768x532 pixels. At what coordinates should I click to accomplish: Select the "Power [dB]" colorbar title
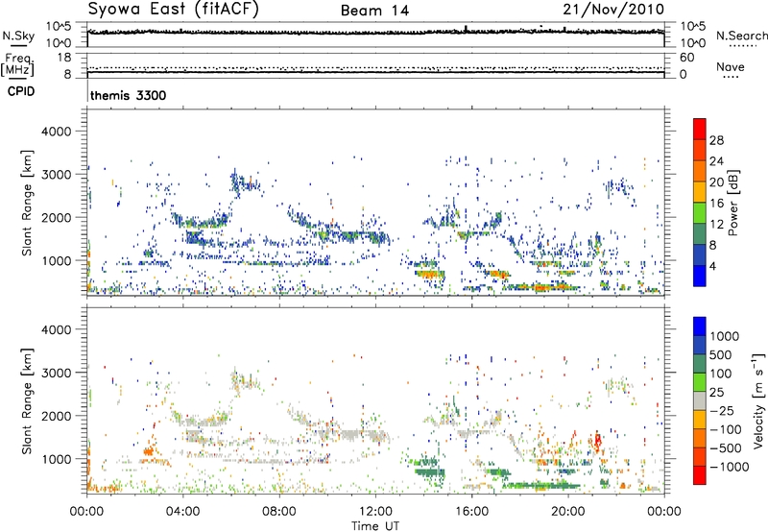(x=733, y=203)
